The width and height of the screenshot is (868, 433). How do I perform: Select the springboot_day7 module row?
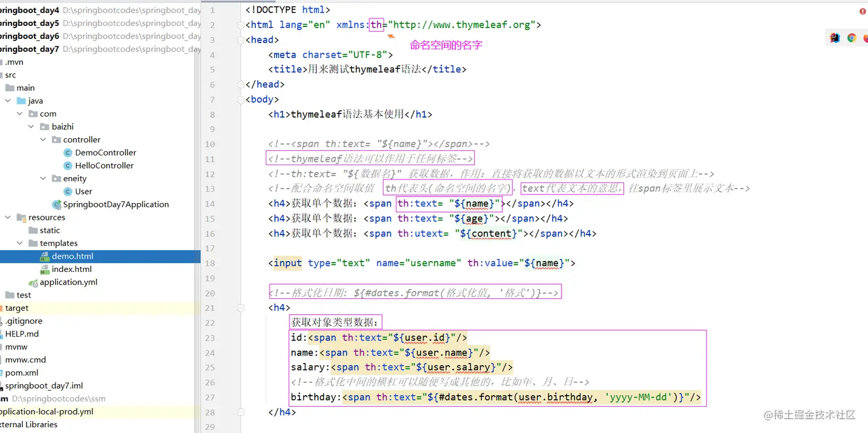[x=100, y=49]
